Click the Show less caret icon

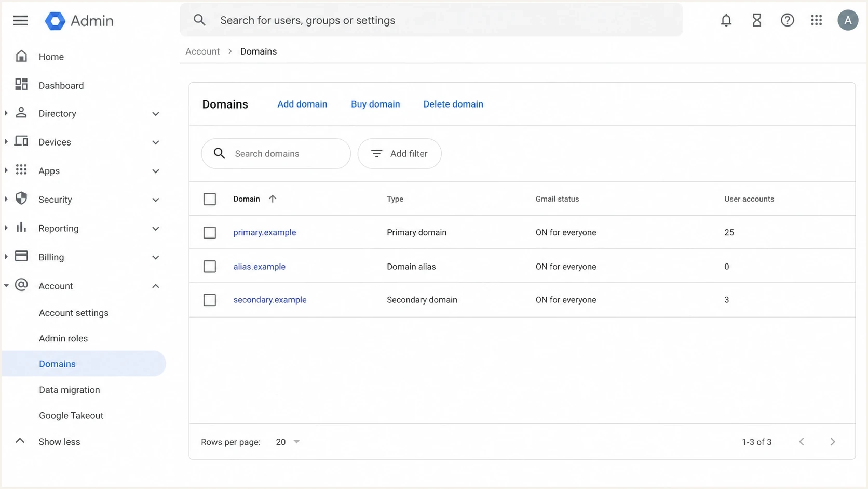coord(20,441)
